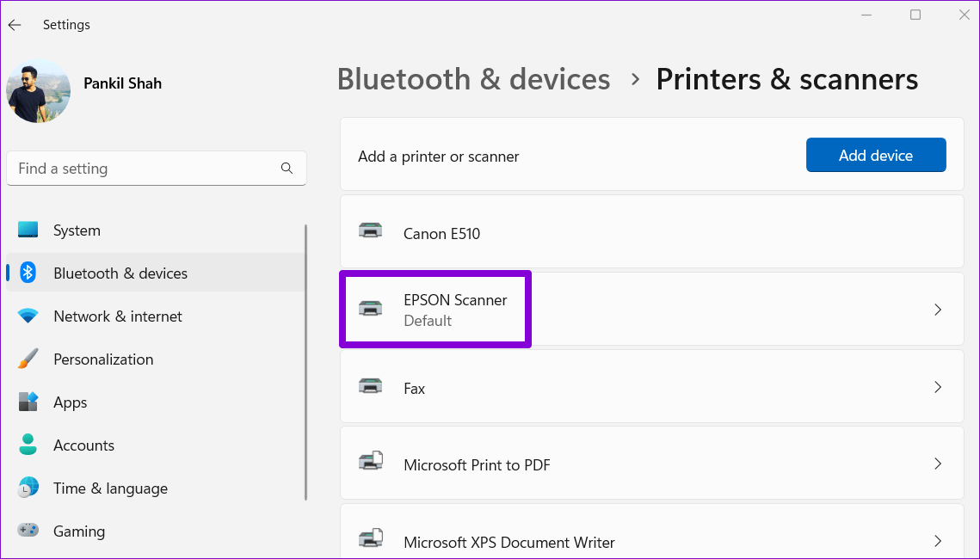Viewport: 980px width, 559px height.
Task: Click the back arrow in Settings
Action: pyautogui.click(x=15, y=25)
